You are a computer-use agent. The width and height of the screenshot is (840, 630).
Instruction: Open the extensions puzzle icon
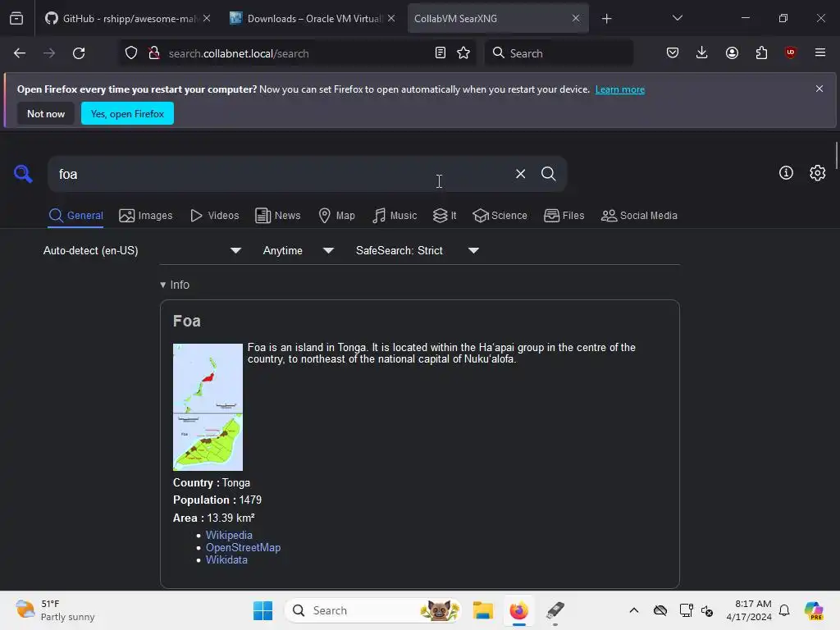click(x=761, y=52)
